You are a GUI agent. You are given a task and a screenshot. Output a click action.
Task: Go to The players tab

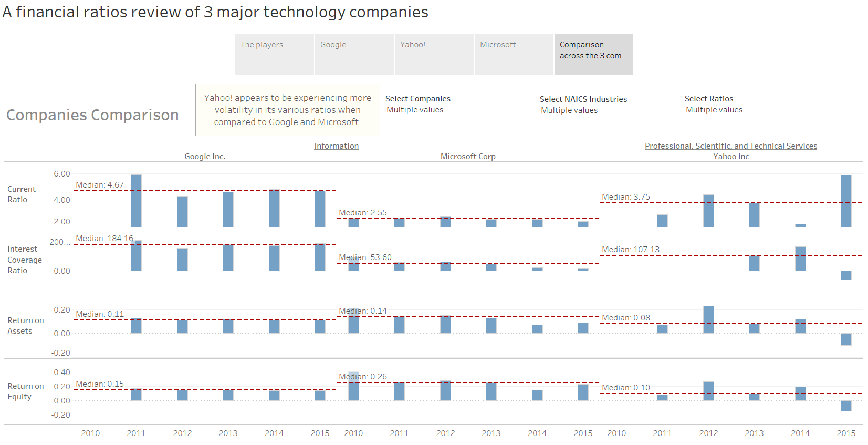(275, 55)
